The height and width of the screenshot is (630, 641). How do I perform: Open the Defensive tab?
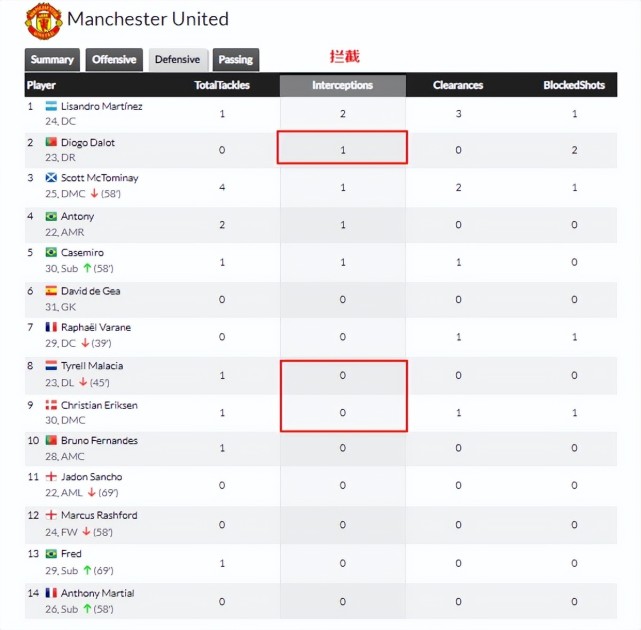[x=177, y=60]
